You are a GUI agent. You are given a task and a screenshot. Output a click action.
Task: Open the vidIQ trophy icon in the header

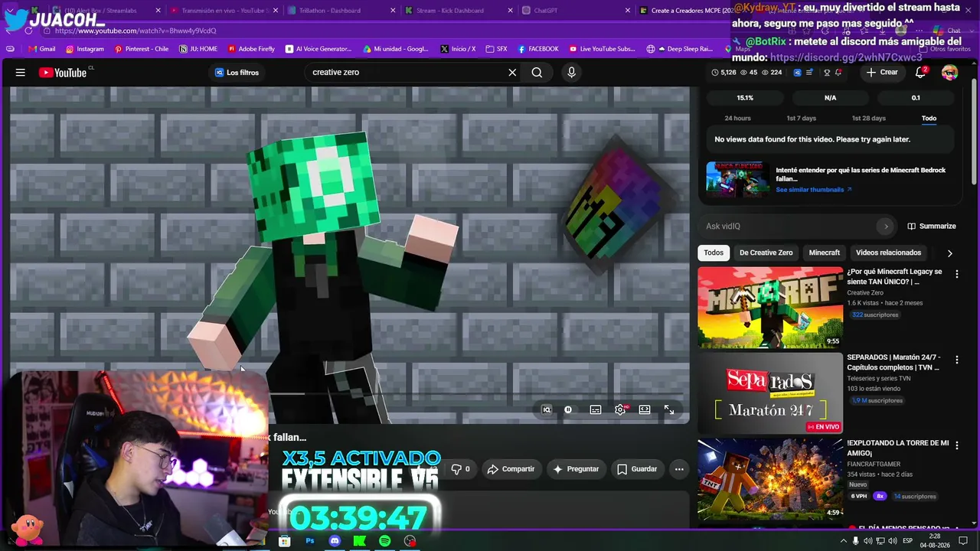(x=827, y=73)
